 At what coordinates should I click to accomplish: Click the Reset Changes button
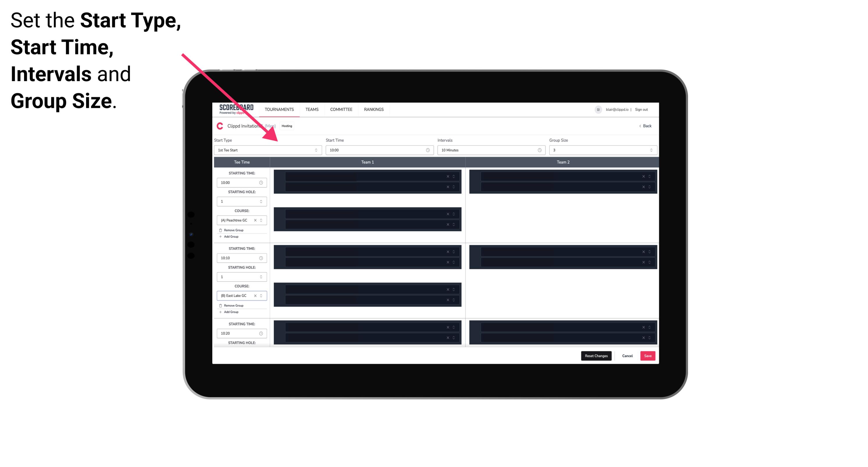point(596,356)
